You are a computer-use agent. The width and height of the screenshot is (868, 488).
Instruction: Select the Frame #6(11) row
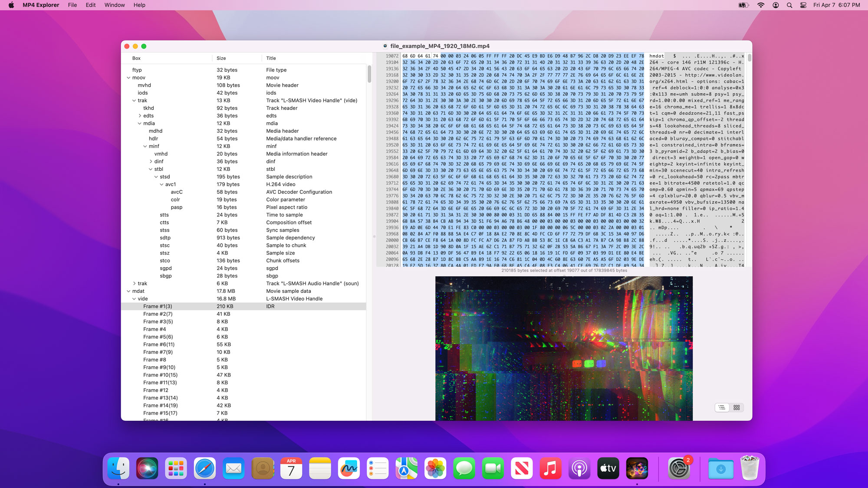tap(159, 344)
